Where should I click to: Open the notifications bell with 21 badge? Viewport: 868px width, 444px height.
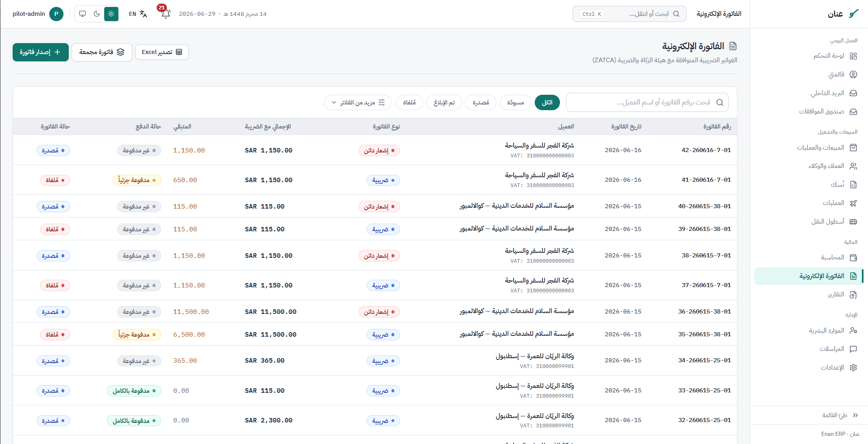tap(166, 14)
